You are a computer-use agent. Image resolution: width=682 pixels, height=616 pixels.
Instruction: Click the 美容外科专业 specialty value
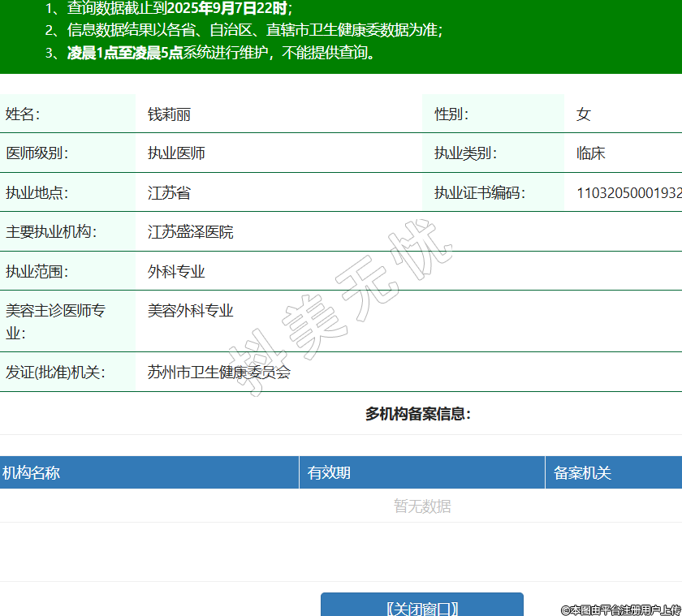190,311
